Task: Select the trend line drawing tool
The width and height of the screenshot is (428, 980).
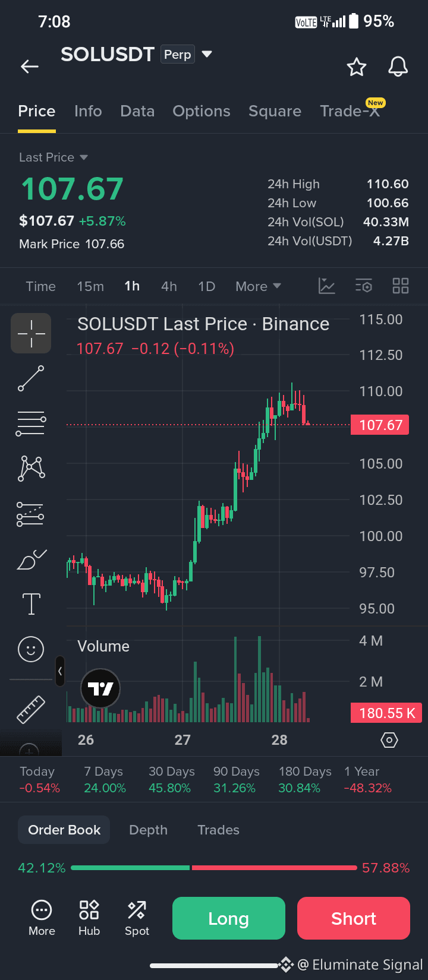Action: pos(31,378)
